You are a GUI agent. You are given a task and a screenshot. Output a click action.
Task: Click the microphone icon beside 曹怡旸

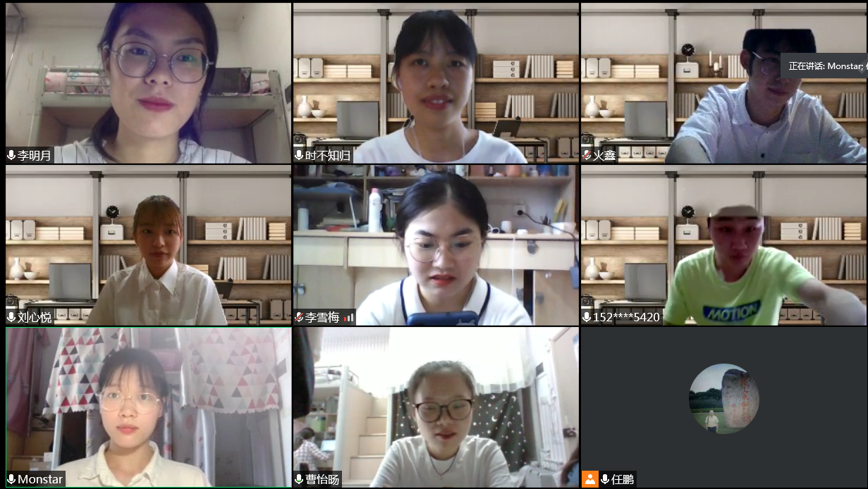pos(299,480)
